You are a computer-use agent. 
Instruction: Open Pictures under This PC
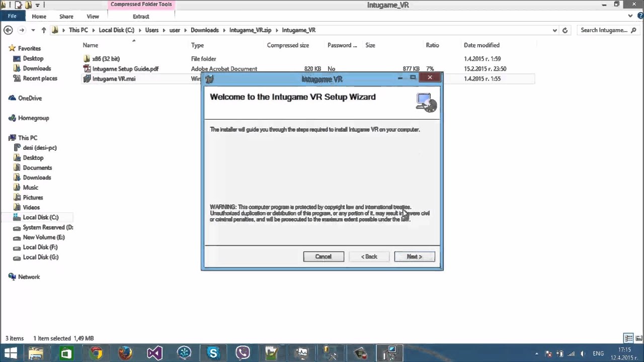33,198
